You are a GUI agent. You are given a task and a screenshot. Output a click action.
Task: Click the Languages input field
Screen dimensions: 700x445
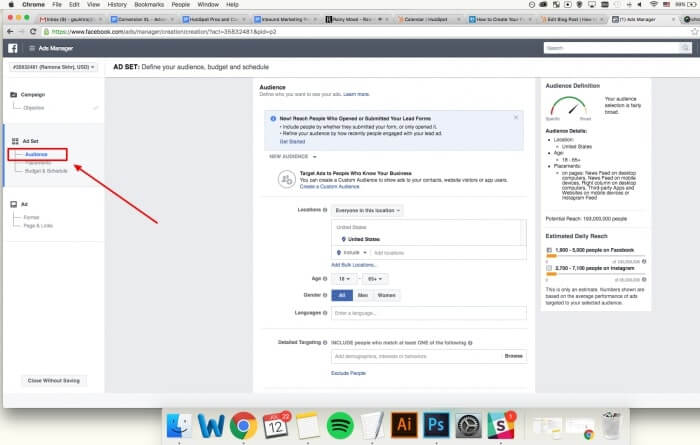coord(429,313)
